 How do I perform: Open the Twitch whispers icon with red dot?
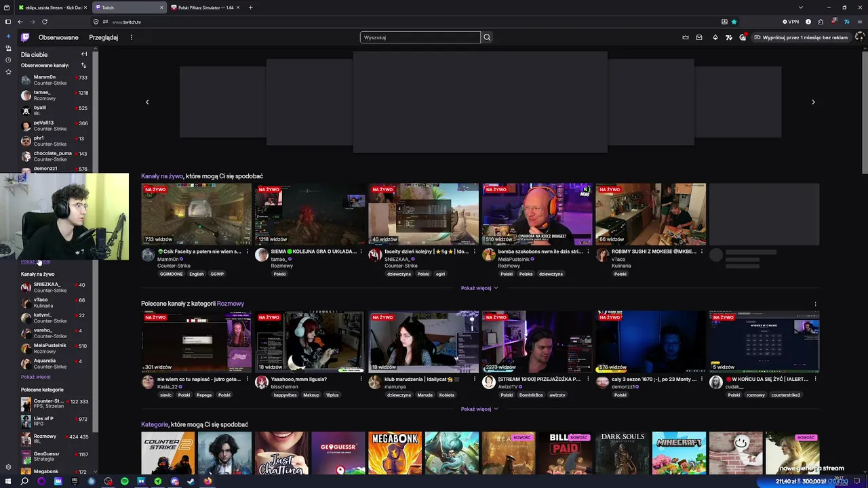click(743, 37)
